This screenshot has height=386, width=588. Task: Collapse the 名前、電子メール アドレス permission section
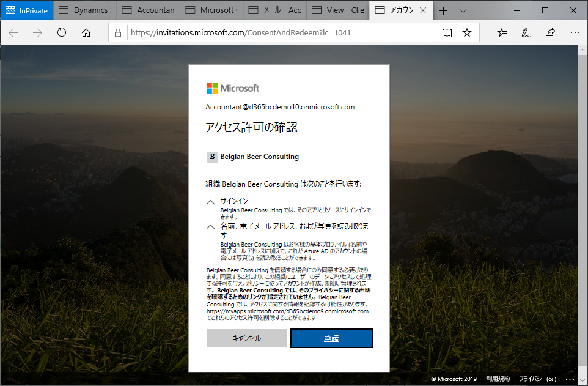(211, 227)
